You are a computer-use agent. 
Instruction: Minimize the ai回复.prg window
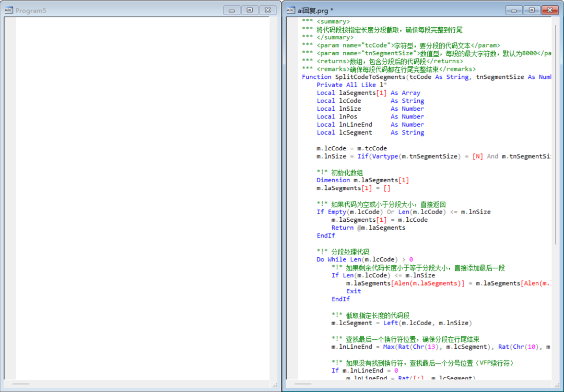coord(514,10)
